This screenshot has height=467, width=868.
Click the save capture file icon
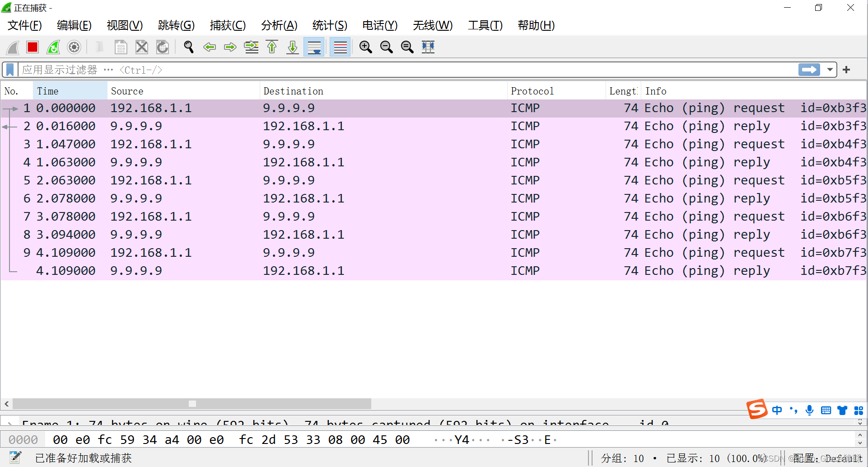click(121, 47)
